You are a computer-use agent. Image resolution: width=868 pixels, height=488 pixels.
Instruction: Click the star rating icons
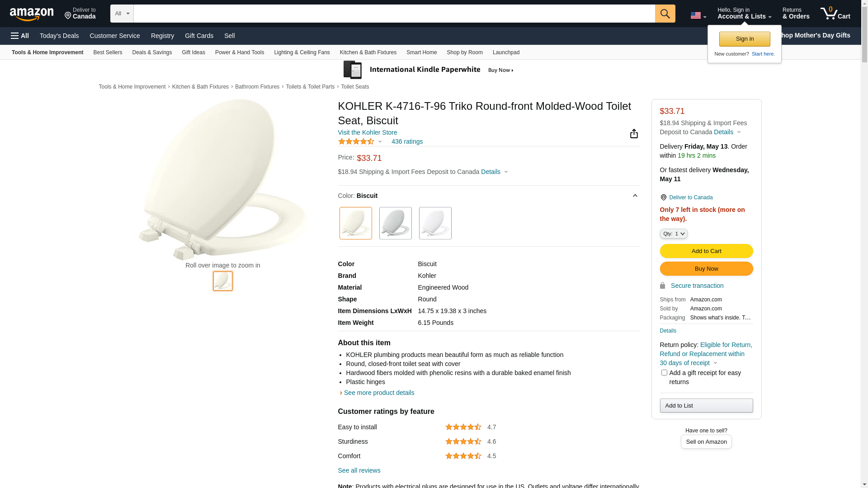click(356, 141)
